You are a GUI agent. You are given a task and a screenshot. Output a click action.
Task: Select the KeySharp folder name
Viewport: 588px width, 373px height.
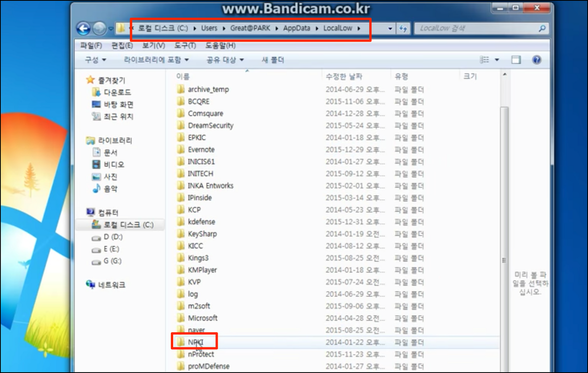202,234
